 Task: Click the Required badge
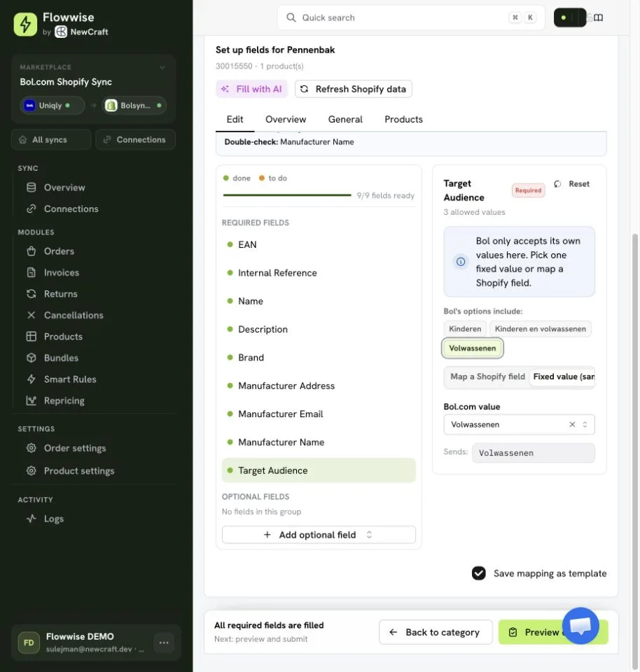coord(528,190)
